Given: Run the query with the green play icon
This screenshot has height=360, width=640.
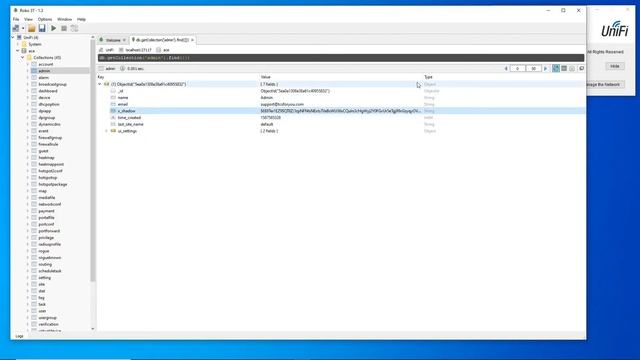Looking at the screenshot, I should coord(53,28).
